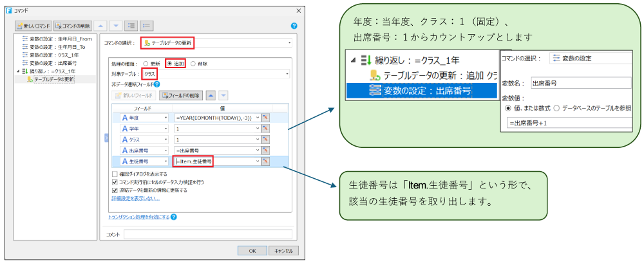Select テーブルデータの更新:追加 row in the callout
Screen dimensions: 644x265
[x=433, y=75]
